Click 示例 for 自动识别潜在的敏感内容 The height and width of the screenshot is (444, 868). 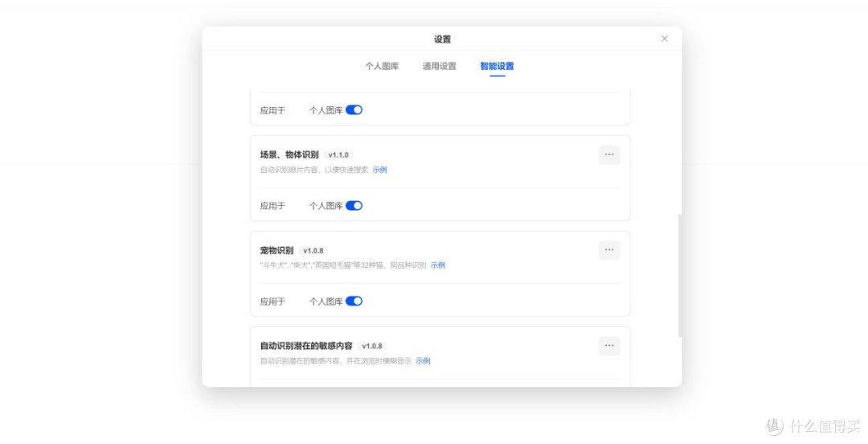pos(423,361)
